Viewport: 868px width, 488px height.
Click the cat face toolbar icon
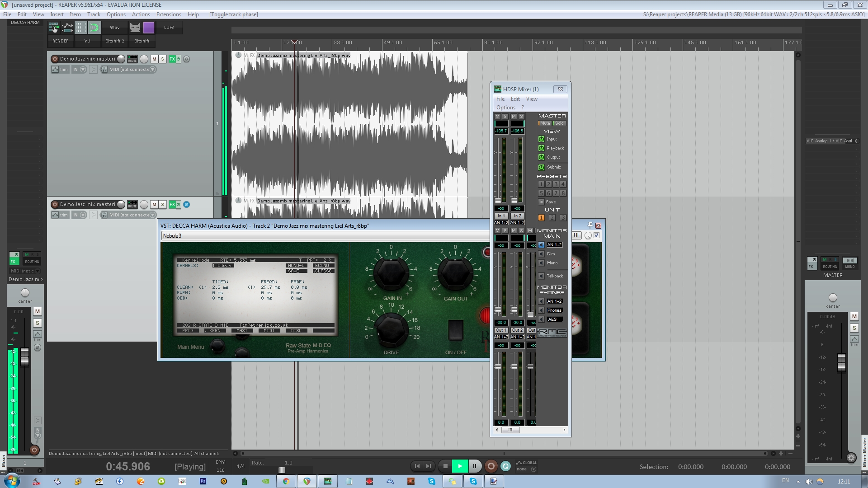(135, 28)
